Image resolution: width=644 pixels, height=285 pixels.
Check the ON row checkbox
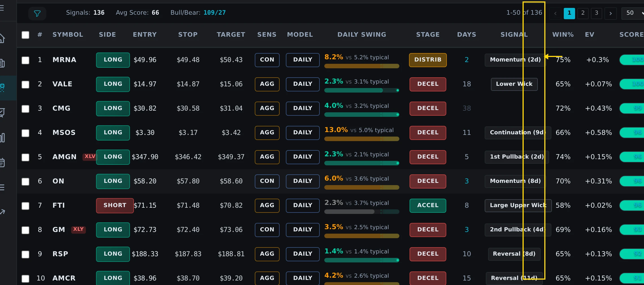point(25,181)
